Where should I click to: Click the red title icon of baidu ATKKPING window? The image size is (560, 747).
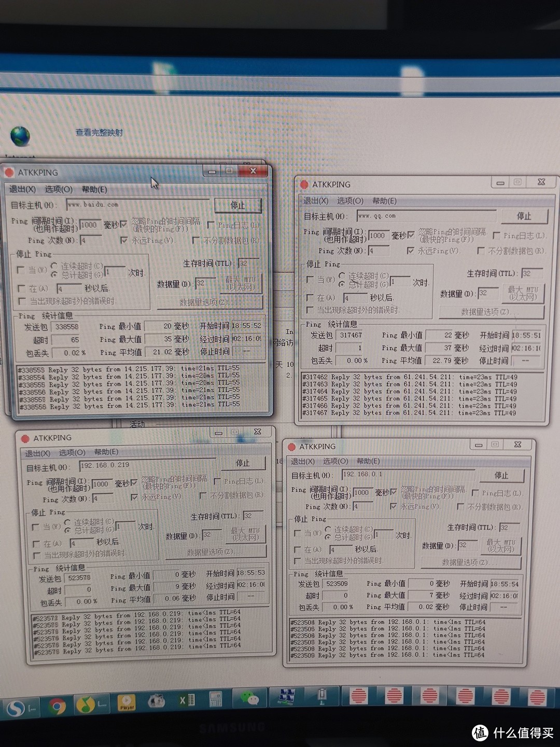pyautogui.click(x=9, y=172)
